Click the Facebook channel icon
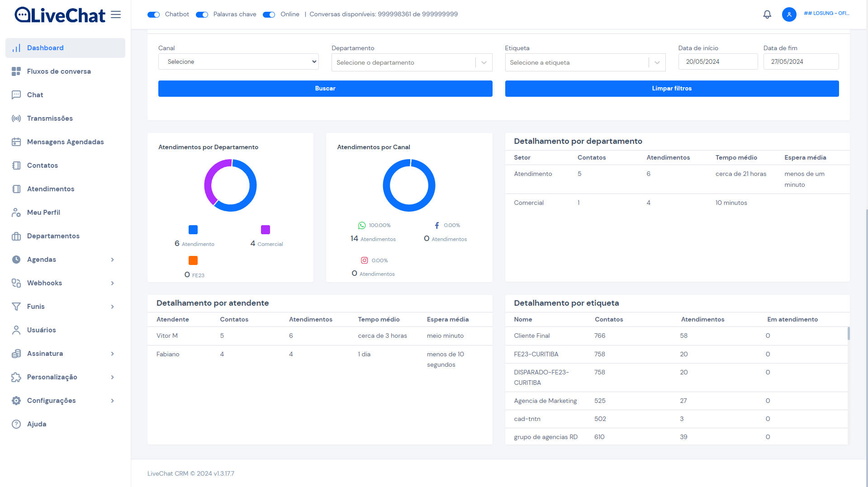 pos(437,225)
